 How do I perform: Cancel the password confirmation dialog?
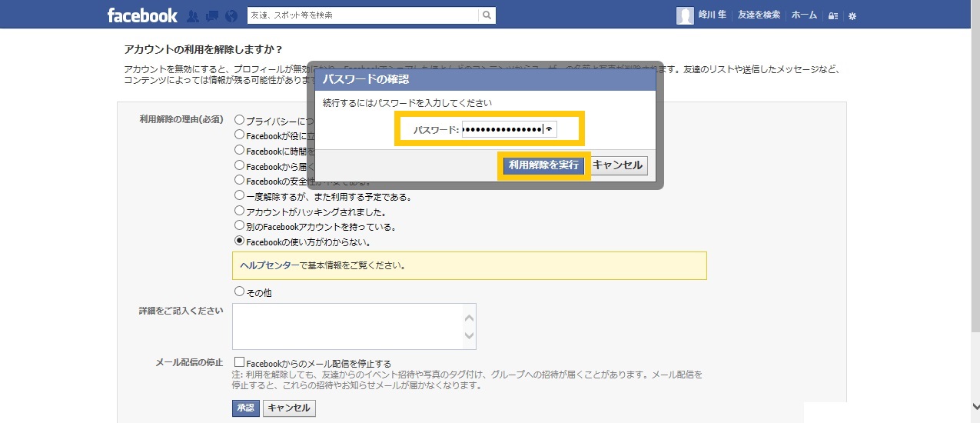(618, 165)
